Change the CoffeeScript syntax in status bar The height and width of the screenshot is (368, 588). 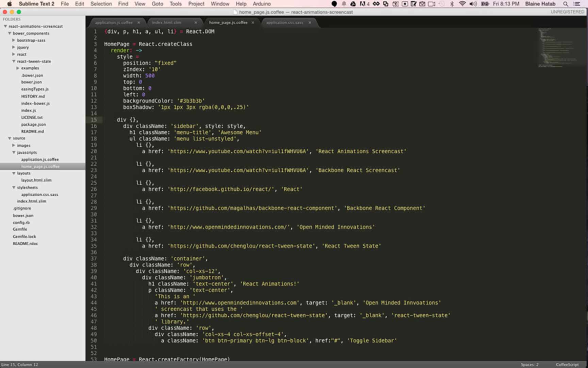tap(567, 365)
